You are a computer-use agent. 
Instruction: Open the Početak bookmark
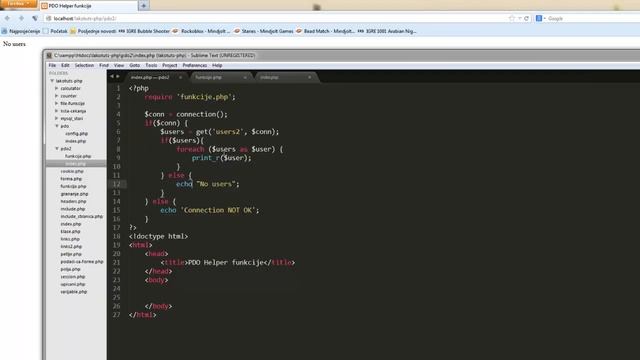tap(55, 31)
